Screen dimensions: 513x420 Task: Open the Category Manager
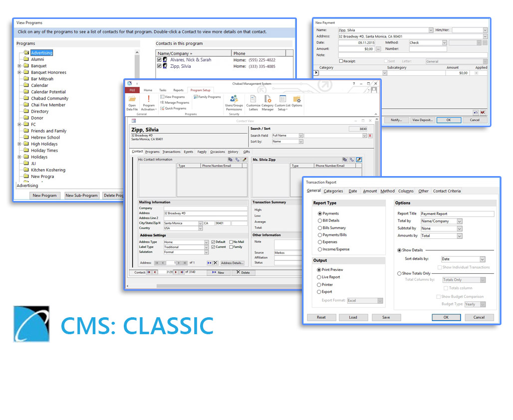[x=267, y=99]
